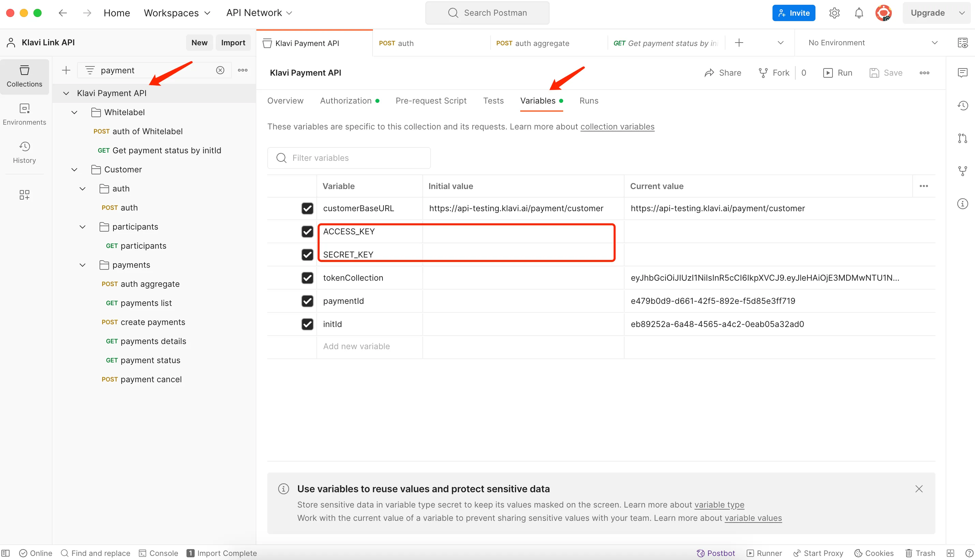This screenshot has width=975, height=560.
Task: Switch to the Runs tab
Action: point(588,101)
